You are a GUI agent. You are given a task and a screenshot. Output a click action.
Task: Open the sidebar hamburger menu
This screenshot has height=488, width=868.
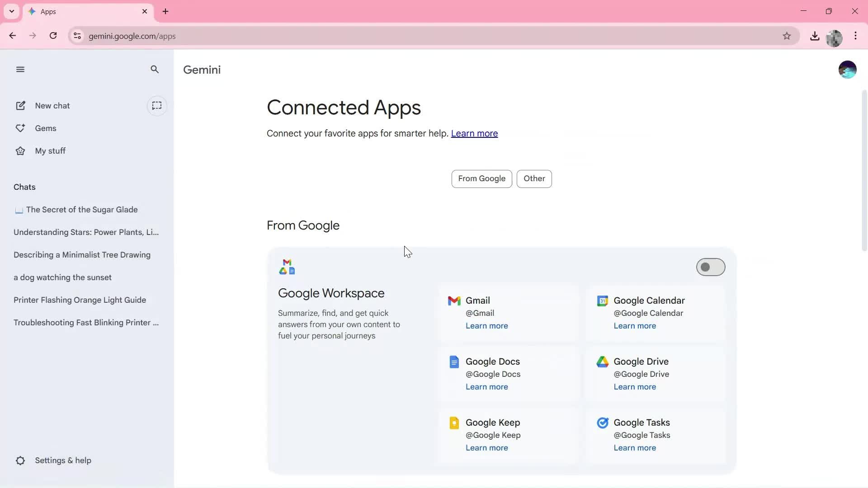[20, 69]
